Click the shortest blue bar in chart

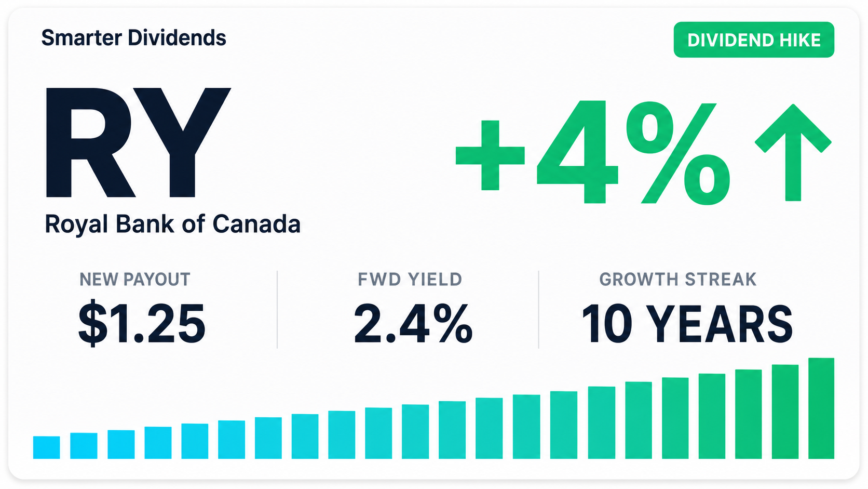tap(47, 447)
